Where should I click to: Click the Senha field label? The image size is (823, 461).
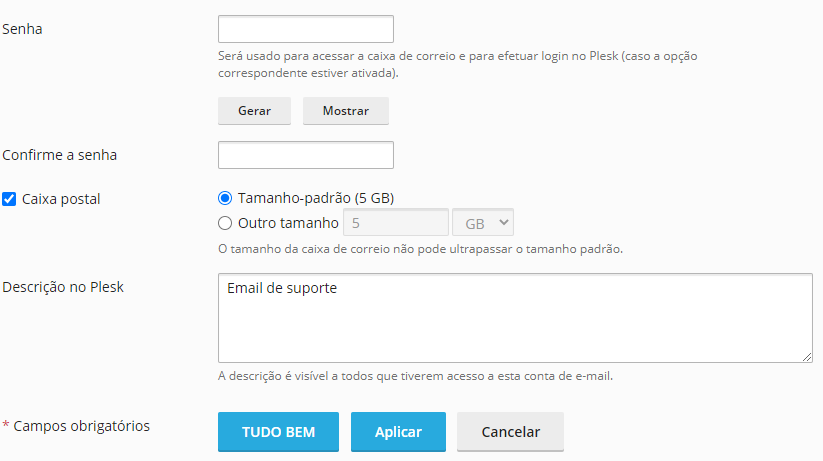[23, 28]
